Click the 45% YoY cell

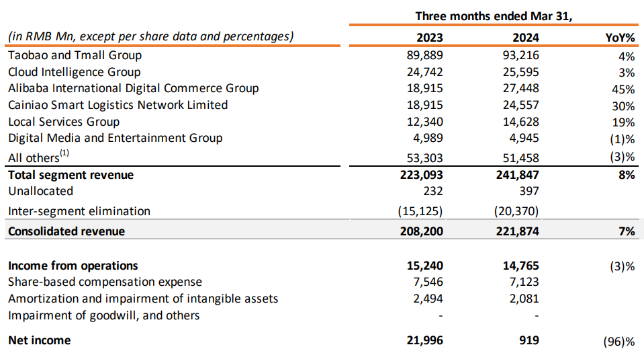pyautogui.click(x=623, y=89)
